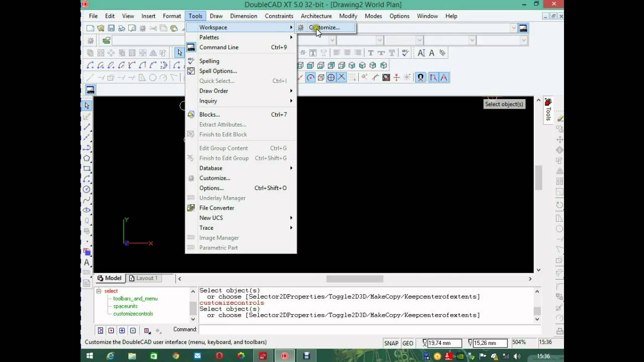Click the Open file folder icon

click(x=101, y=28)
